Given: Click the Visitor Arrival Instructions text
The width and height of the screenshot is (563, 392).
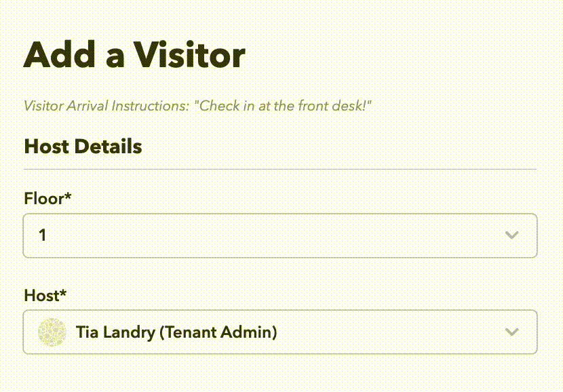Looking at the screenshot, I should coord(197,106).
